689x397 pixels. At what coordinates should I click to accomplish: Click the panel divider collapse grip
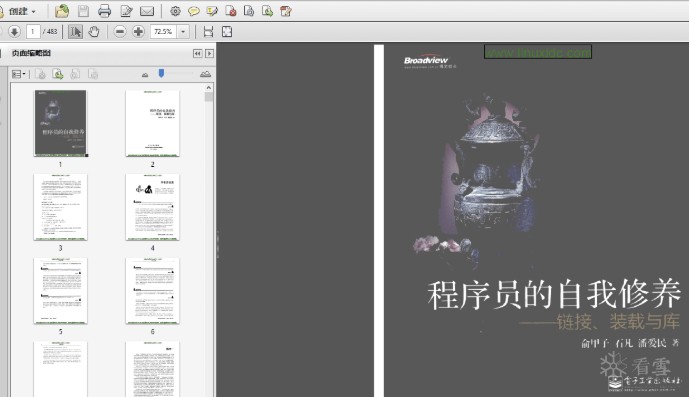pos(218,243)
